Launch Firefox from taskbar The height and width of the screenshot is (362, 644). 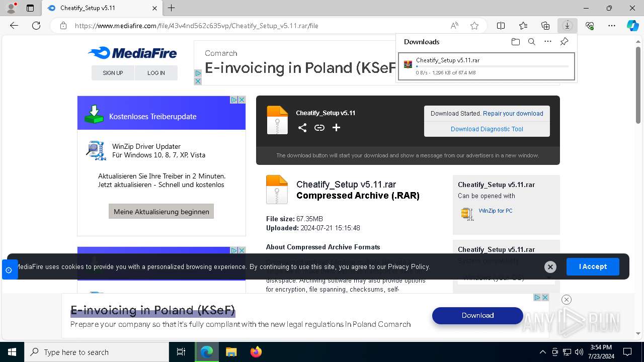tap(256, 352)
